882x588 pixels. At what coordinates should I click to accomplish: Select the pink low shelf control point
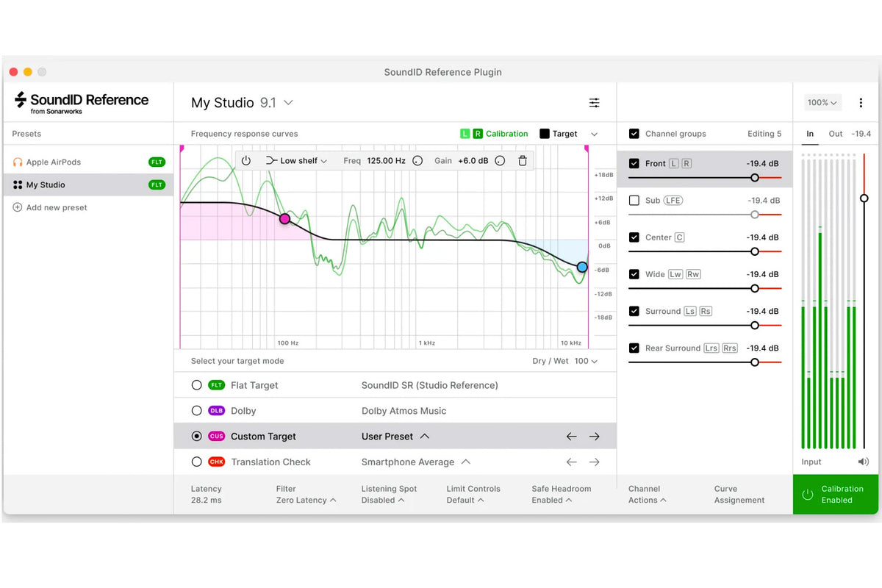point(284,219)
